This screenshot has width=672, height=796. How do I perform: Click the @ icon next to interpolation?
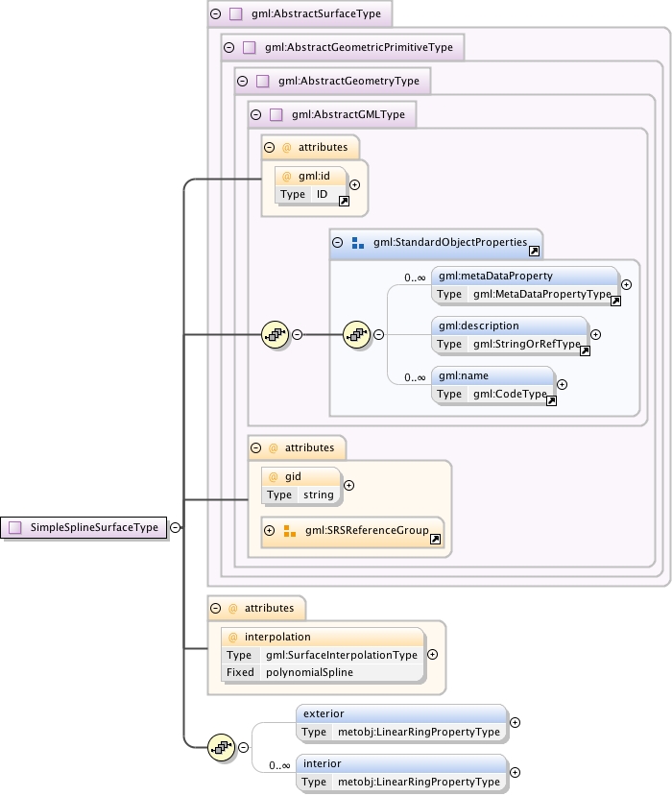coord(233,638)
